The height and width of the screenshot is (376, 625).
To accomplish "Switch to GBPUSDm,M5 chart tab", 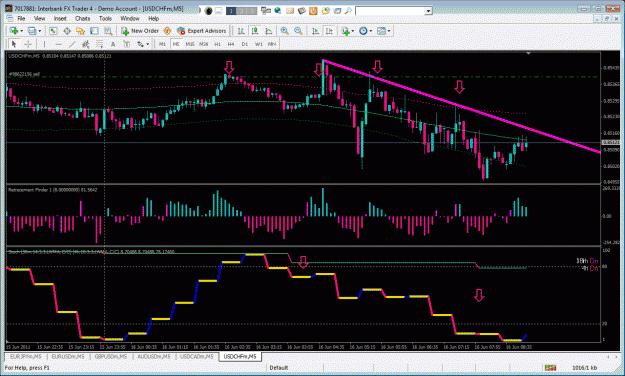I will click(111, 356).
